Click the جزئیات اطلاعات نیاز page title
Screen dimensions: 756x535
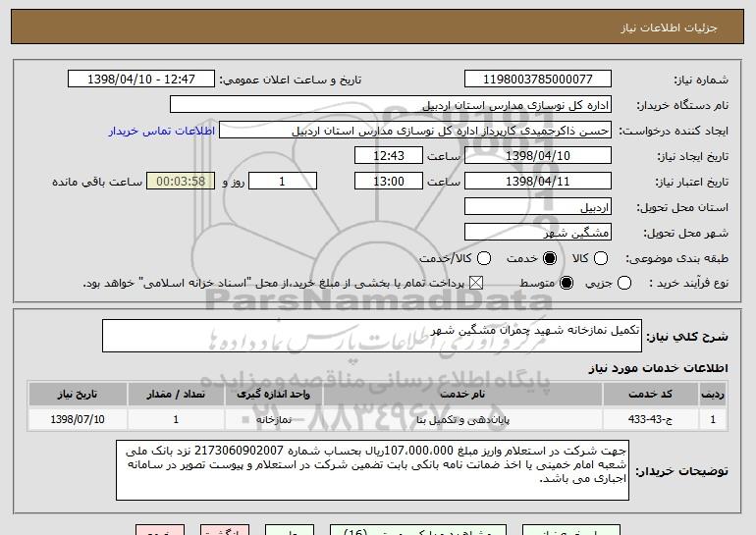pos(669,27)
